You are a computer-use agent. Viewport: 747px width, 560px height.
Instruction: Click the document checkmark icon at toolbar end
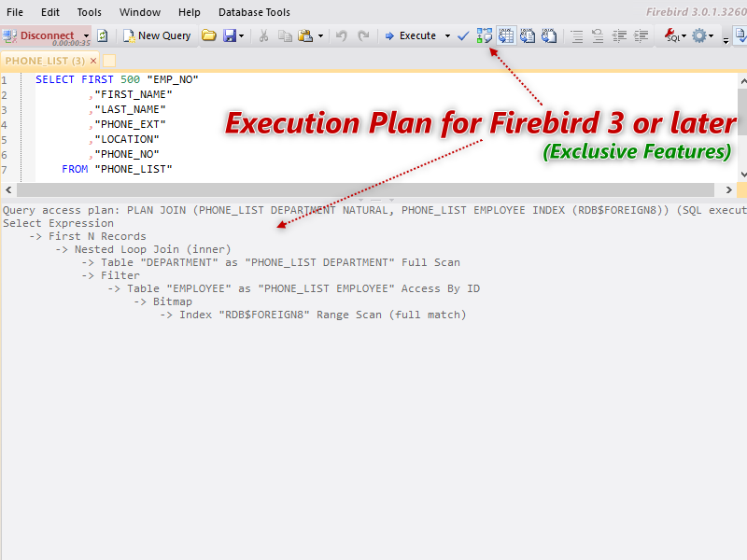click(740, 35)
